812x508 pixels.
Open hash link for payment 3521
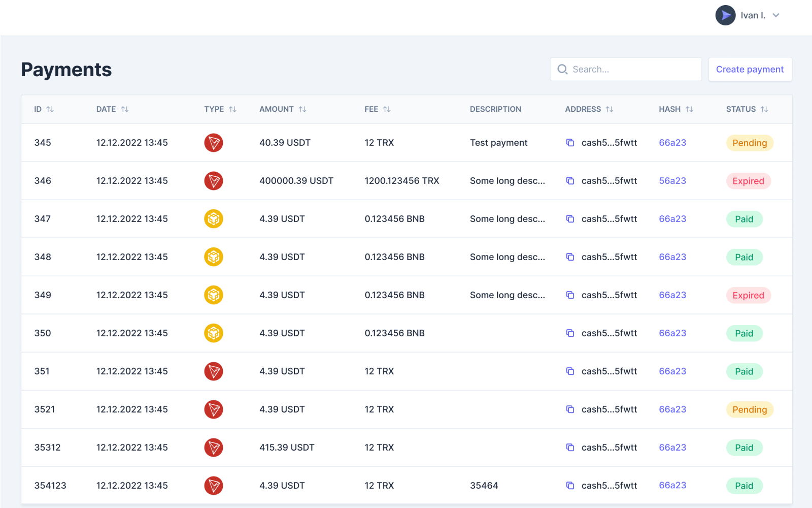click(672, 409)
